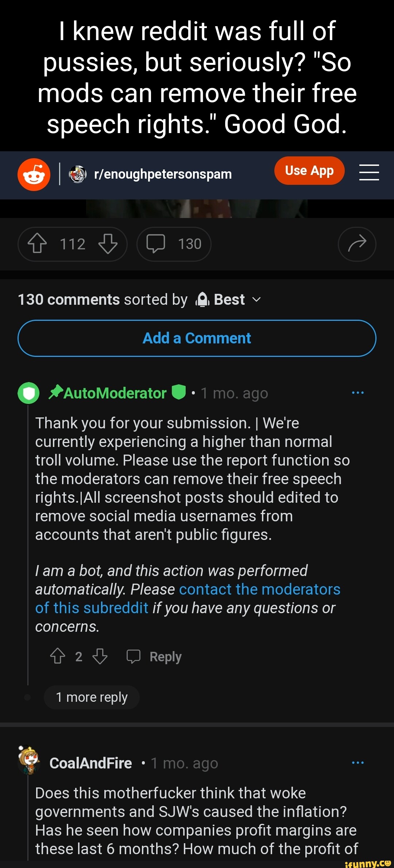Open contact the moderators link
394x868 pixels.
pyautogui.click(x=259, y=589)
